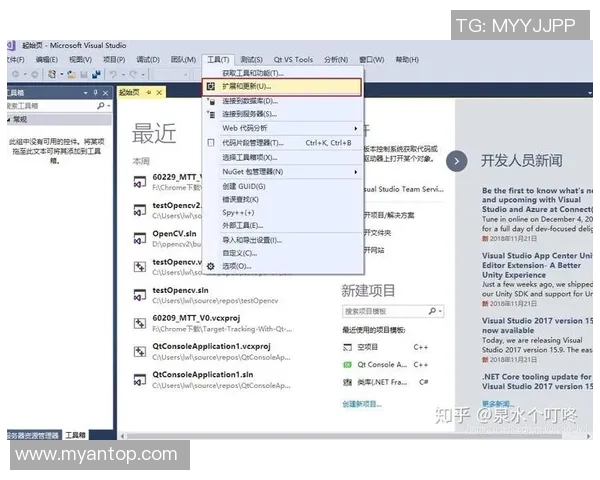This screenshot has height=480, width=600.
Task: Close the 起始页 tab
Action: [x=159, y=92]
